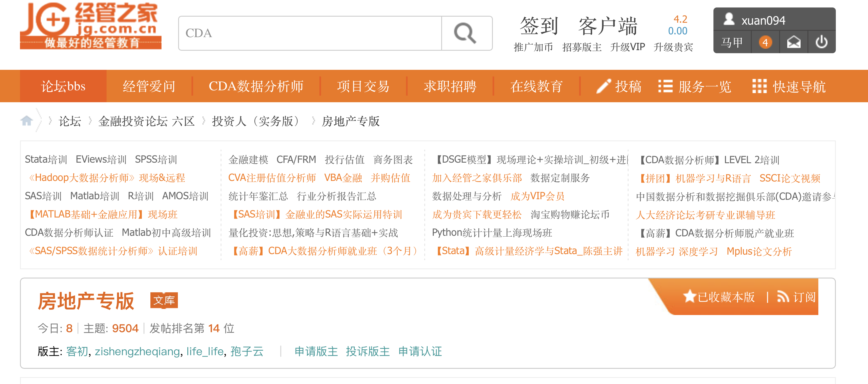Open the 论坛bbs navigation tab
868x384 pixels.
[x=63, y=86]
